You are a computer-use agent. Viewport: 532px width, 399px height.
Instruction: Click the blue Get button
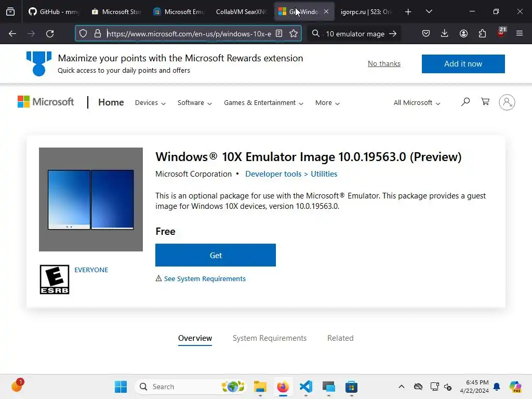216,255
